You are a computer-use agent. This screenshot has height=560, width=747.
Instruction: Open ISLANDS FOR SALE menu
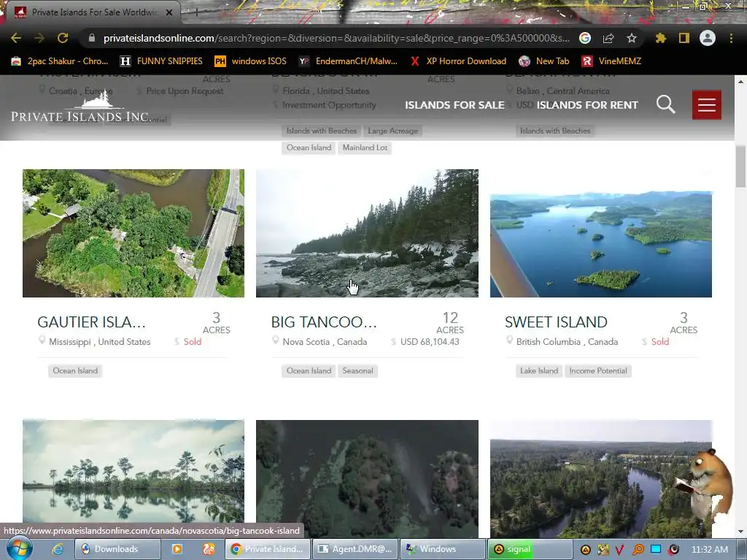(x=454, y=105)
